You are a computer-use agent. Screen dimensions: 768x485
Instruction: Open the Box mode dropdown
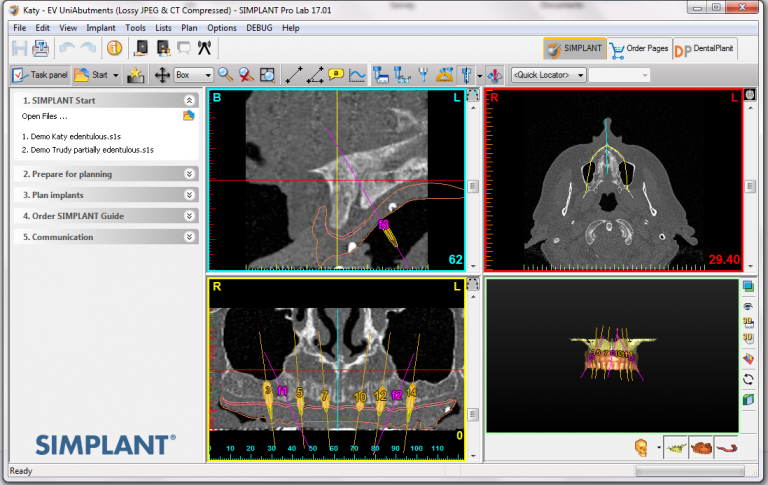point(194,75)
